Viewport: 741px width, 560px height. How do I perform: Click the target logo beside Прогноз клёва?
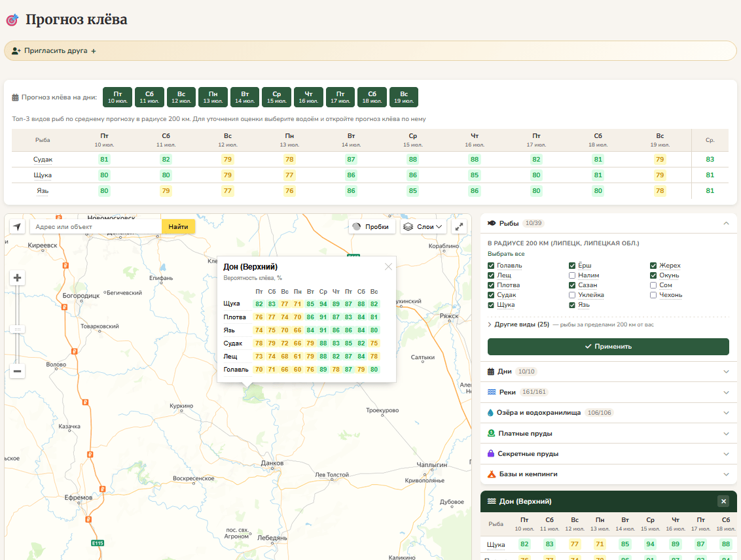[12, 20]
